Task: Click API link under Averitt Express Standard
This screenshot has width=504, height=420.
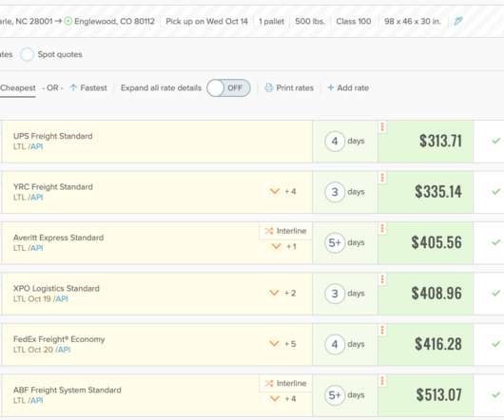Action: click(x=37, y=248)
